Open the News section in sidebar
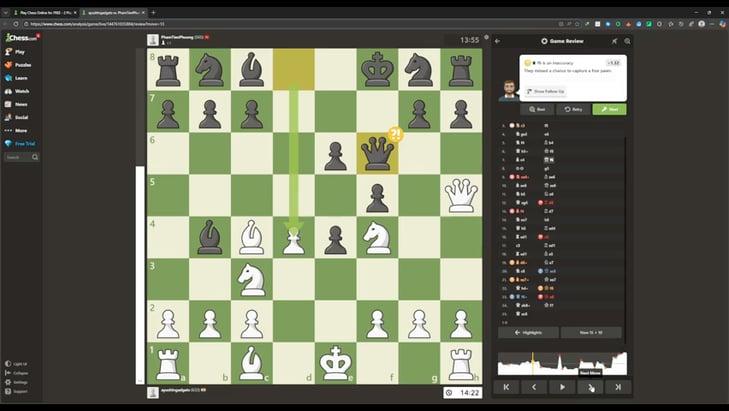Viewport: 729px width, 411px height. coord(20,104)
